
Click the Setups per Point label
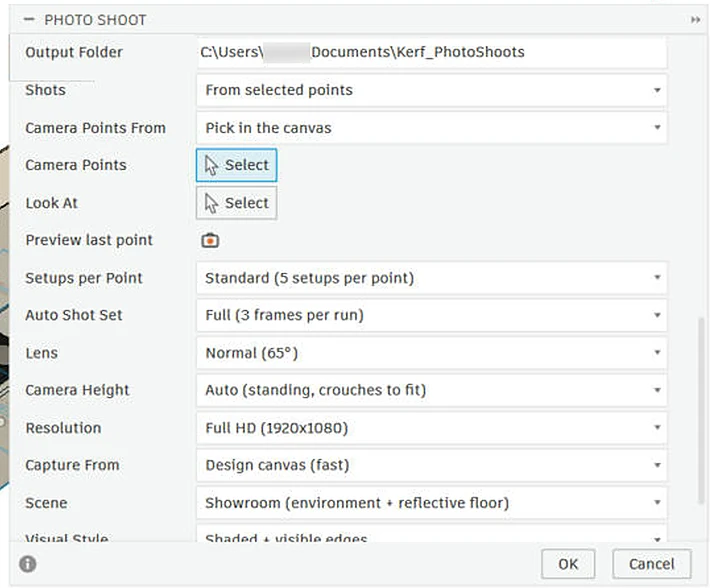(84, 278)
